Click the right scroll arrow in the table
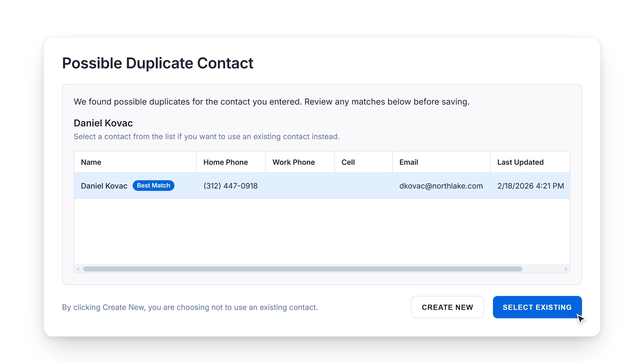Image resolution: width=644 pixels, height=362 pixels. [x=566, y=269]
